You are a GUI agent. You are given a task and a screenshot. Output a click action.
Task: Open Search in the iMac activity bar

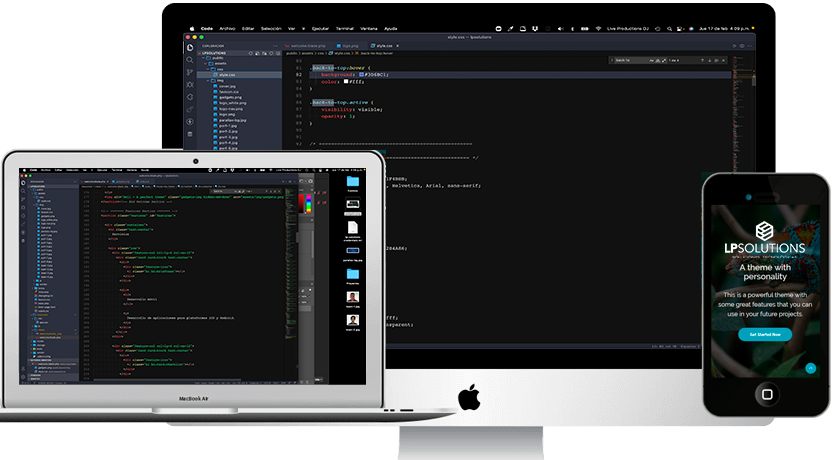(x=190, y=59)
